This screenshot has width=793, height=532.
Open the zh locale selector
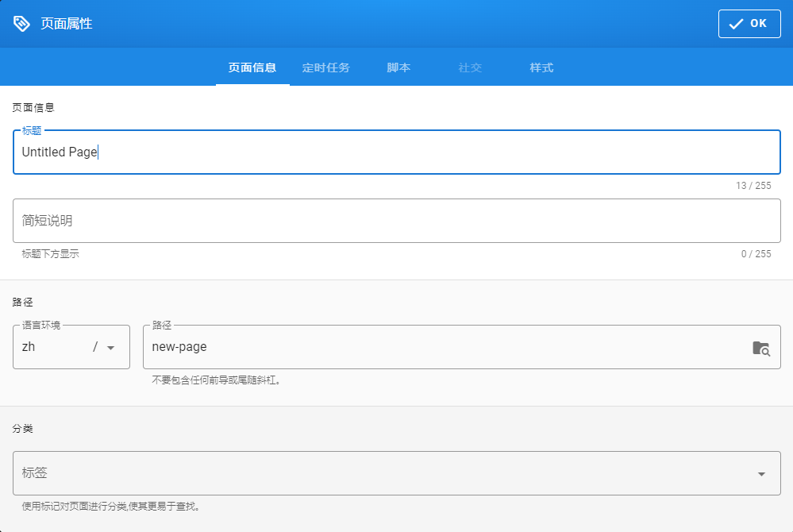(x=48, y=347)
